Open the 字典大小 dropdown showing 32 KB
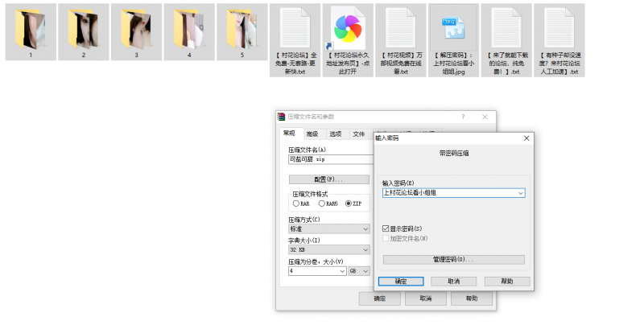644x333 pixels. coord(365,249)
